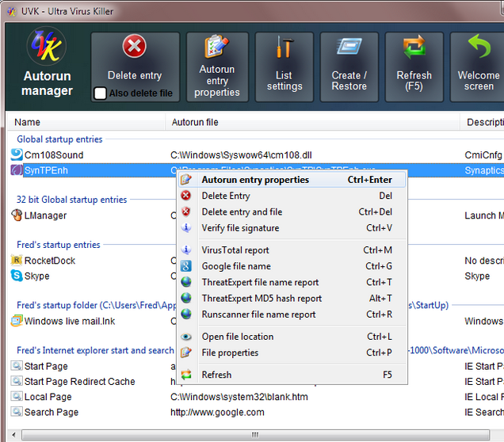Select the Local Page entry name
The image size is (504, 442).
[48, 397]
